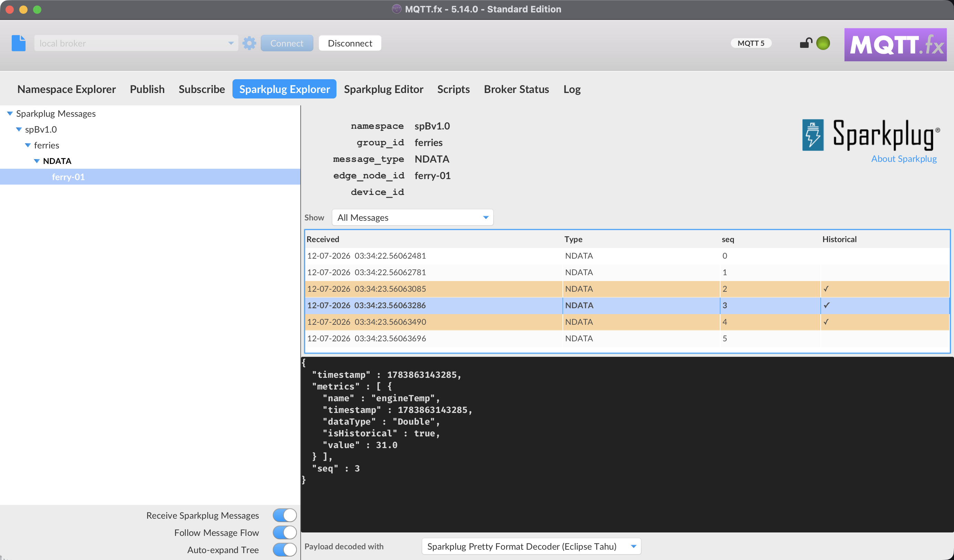Click edge_node_id value ferry-01
Screen dimensions: 954x560
432,176
